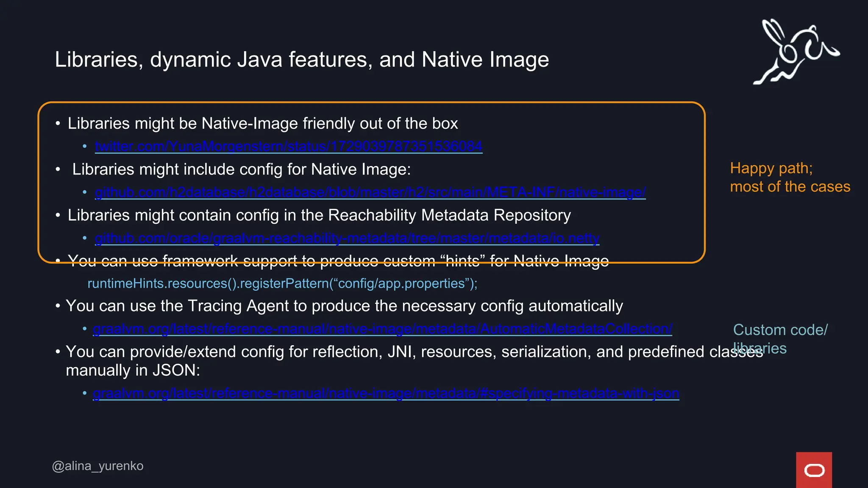Open the twitter.com/YunaMorgenstern status link
Viewport: 868px width, 488px height.
click(289, 146)
